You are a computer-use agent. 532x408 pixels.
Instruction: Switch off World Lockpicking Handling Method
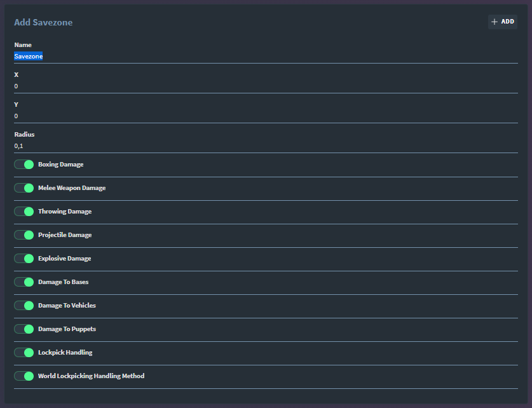(24, 376)
